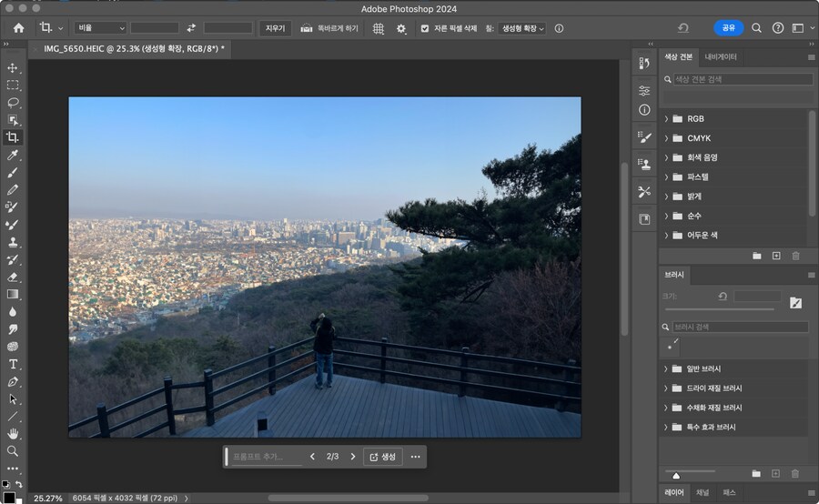Click the 생성 generate button
Screen dimensions: 819x504
click(x=382, y=457)
